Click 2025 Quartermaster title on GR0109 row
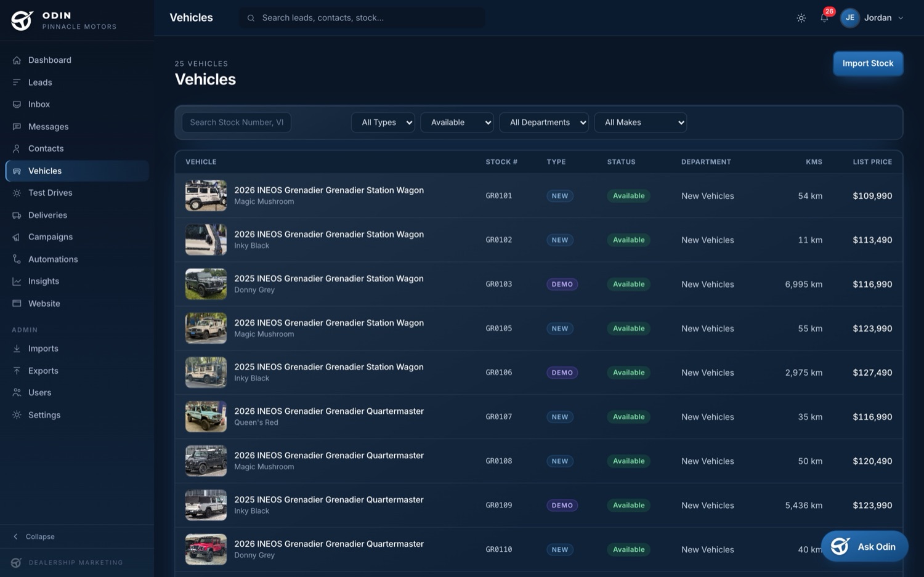The image size is (924, 577). (x=329, y=499)
